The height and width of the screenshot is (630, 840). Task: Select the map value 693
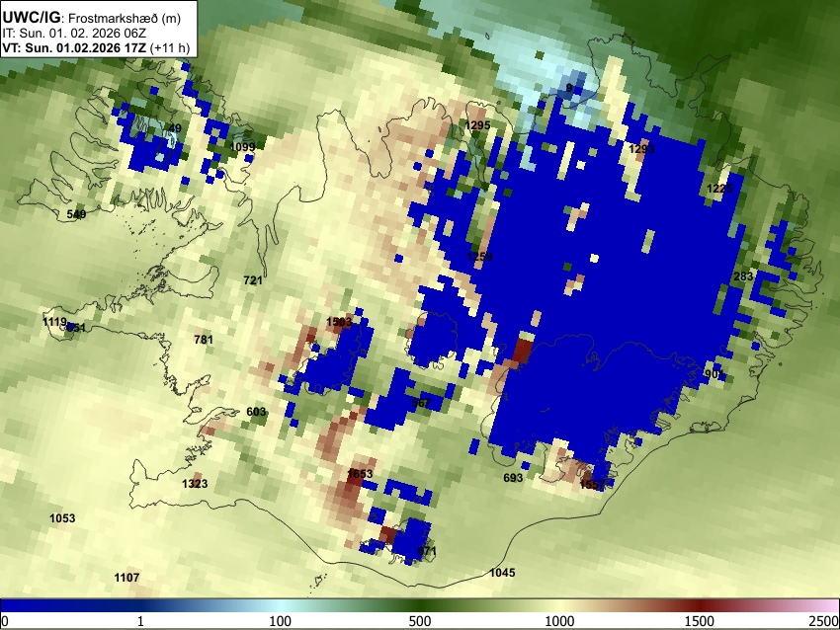(513, 478)
